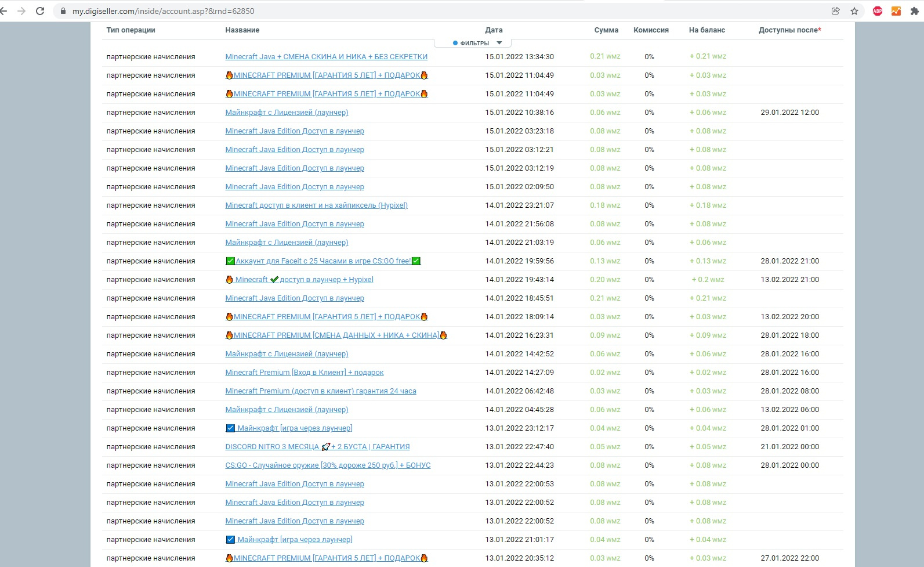The width and height of the screenshot is (924, 567).
Task: View site information via the lock icon
Action: pos(63,11)
